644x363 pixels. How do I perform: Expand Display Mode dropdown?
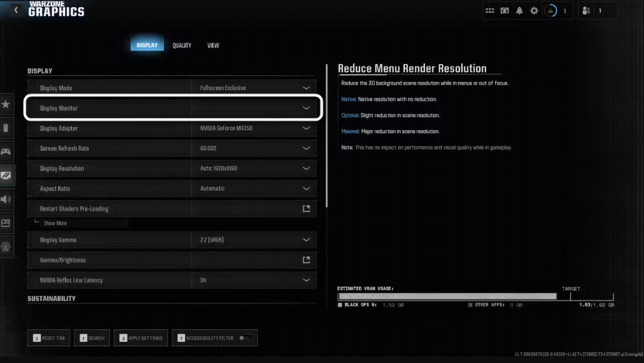pos(306,88)
